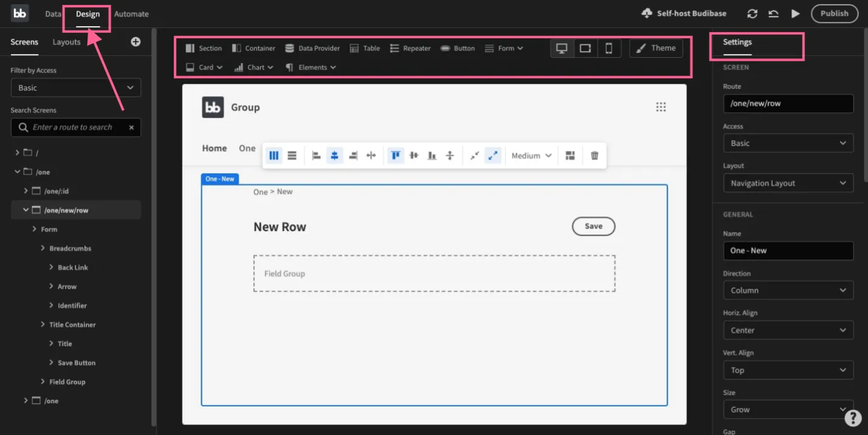Switch to the Automate tab
The width and height of the screenshot is (868, 435).
click(131, 13)
